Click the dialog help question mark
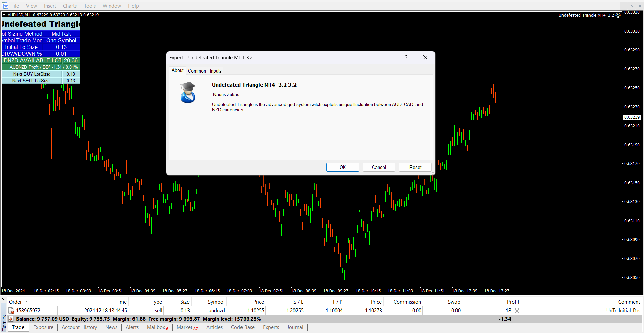 point(406,57)
